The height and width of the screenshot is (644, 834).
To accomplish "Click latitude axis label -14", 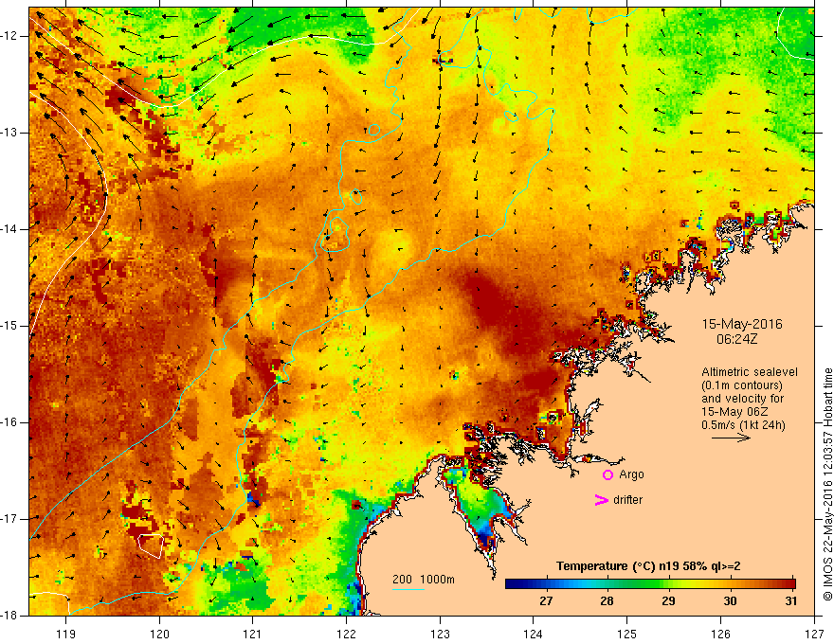I will [10, 229].
